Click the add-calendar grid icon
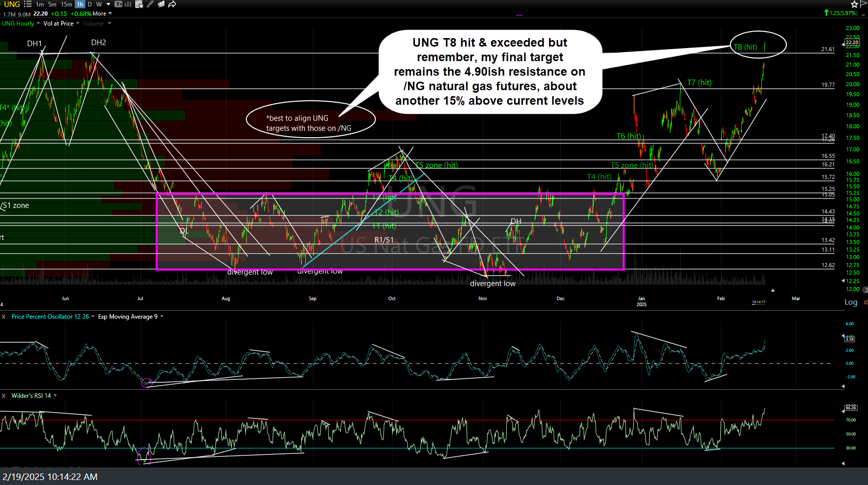This screenshot has width=868, height=485. [x=139, y=4]
